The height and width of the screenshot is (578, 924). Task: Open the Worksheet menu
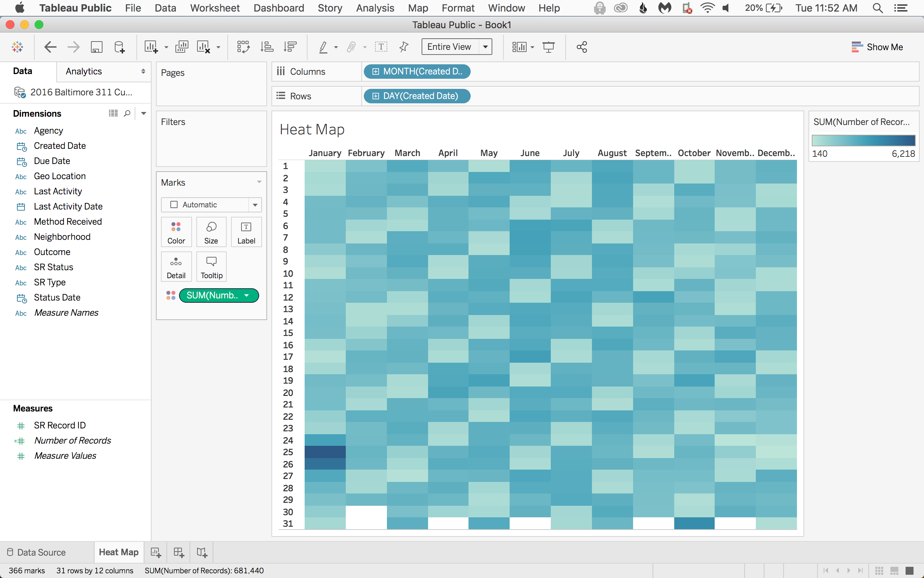[x=215, y=8]
